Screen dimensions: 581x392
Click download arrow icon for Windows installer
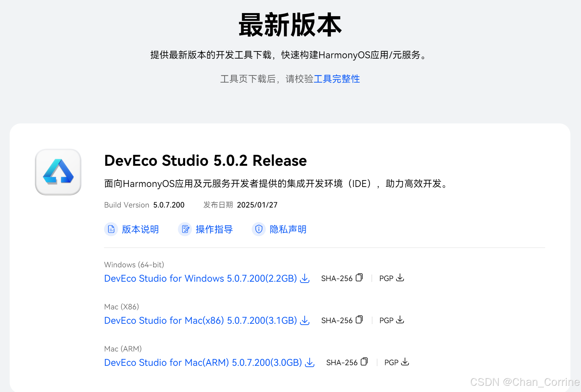[x=305, y=278]
